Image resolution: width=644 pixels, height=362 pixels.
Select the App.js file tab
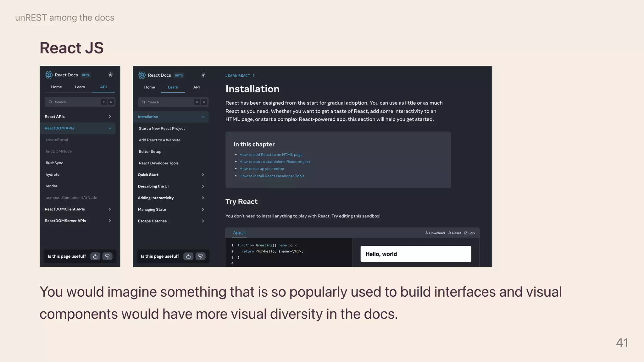pos(239,233)
